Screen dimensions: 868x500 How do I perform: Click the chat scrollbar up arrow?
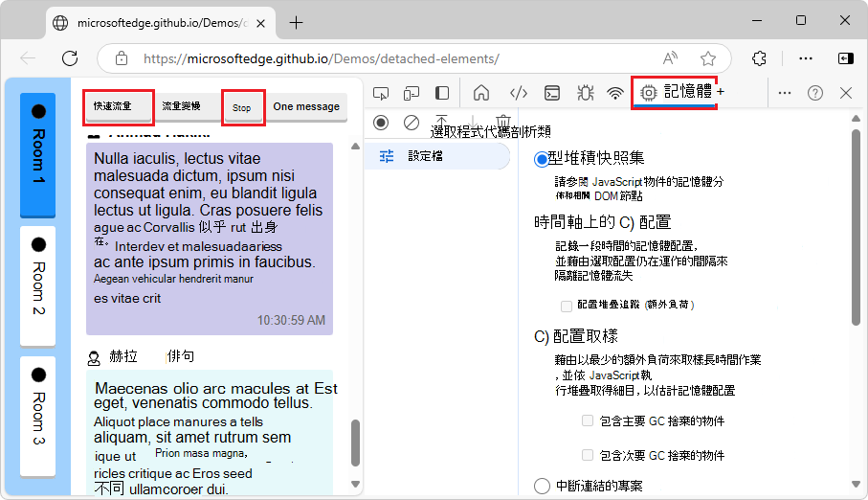point(355,147)
